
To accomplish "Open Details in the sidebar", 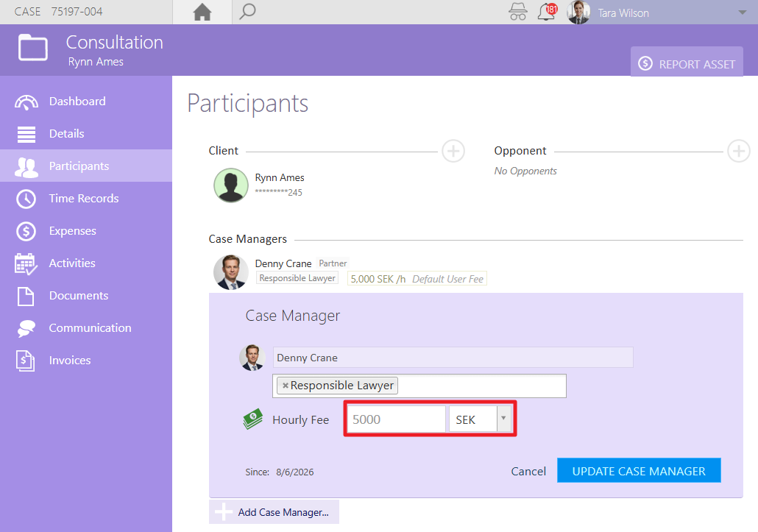I will (86, 133).
